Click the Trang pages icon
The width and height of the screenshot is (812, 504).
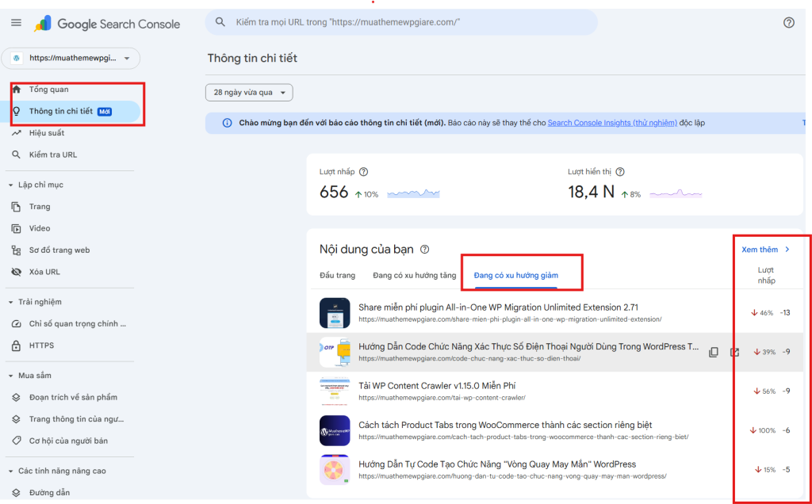click(x=17, y=207)
